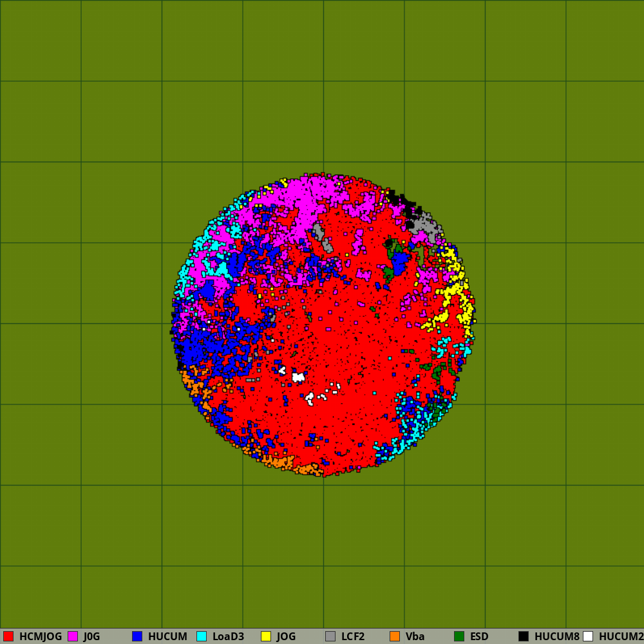644x644 pixels.
Task: Select the white HUCUM2 legend swatch
Action: [x=588, y=636]
